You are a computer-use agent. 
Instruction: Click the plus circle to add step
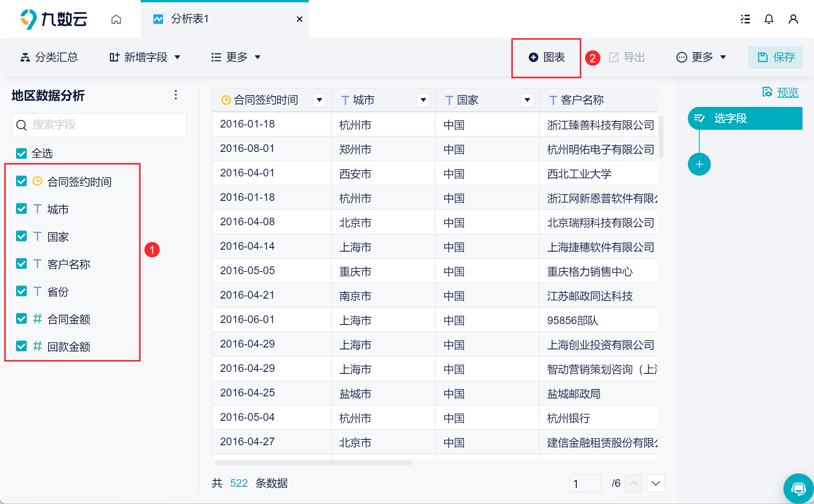699,165
